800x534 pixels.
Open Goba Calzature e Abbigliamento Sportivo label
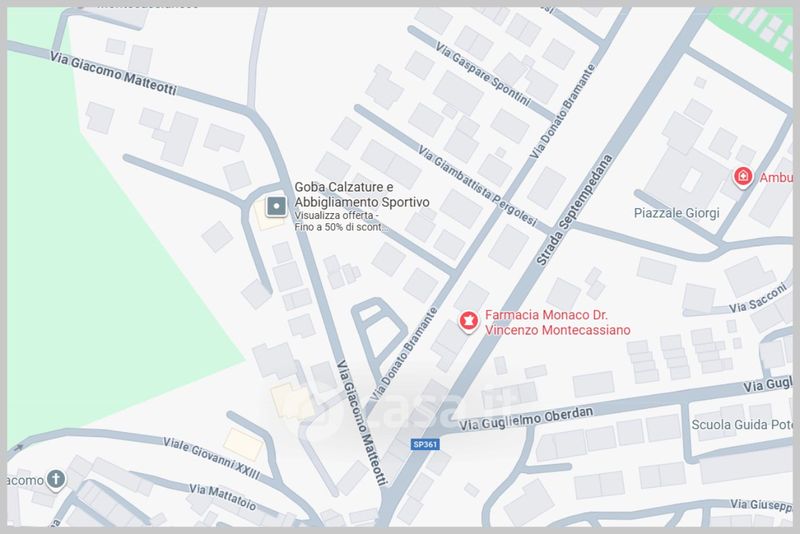362,195
